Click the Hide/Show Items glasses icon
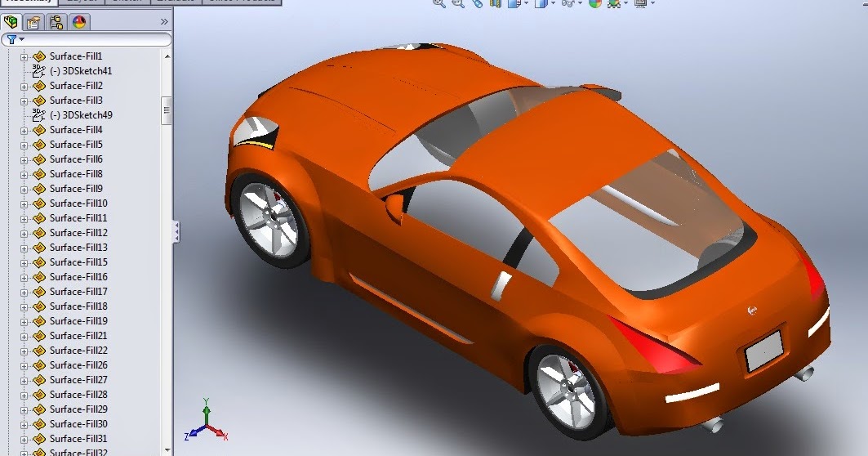868x456 pixels. (568, 2)
